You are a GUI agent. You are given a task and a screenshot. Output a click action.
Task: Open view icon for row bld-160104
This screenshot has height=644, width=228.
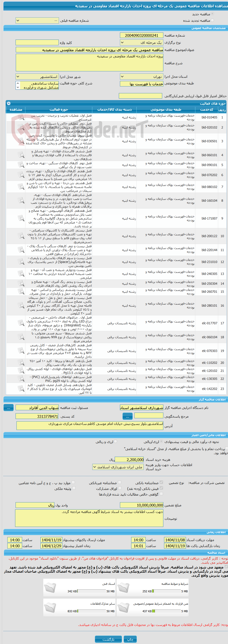click(21, 201)
